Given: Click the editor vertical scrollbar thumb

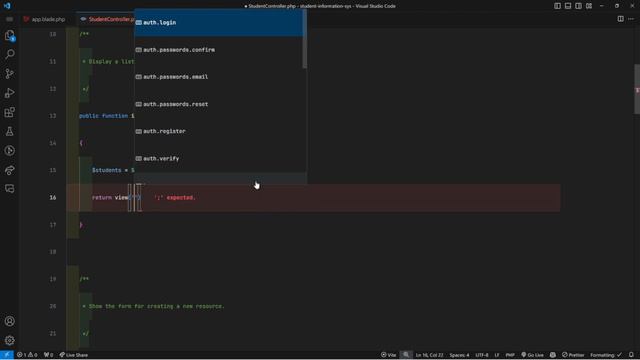Looking at the screenshot, I should click(x=637, y=89).
